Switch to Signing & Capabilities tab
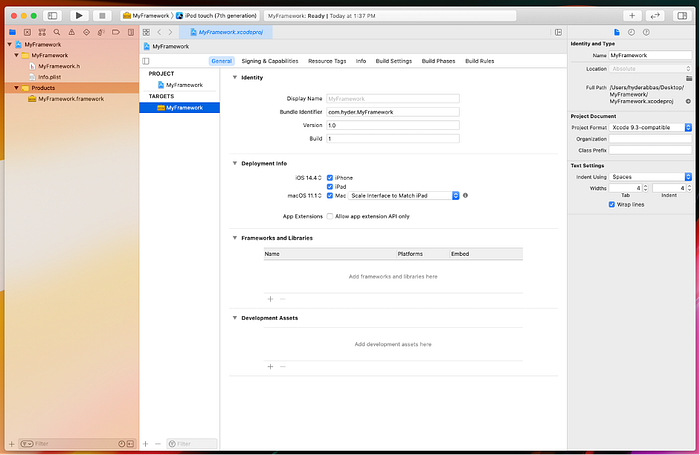This screenshot has width=700, height=455. (x=270, y=61)
